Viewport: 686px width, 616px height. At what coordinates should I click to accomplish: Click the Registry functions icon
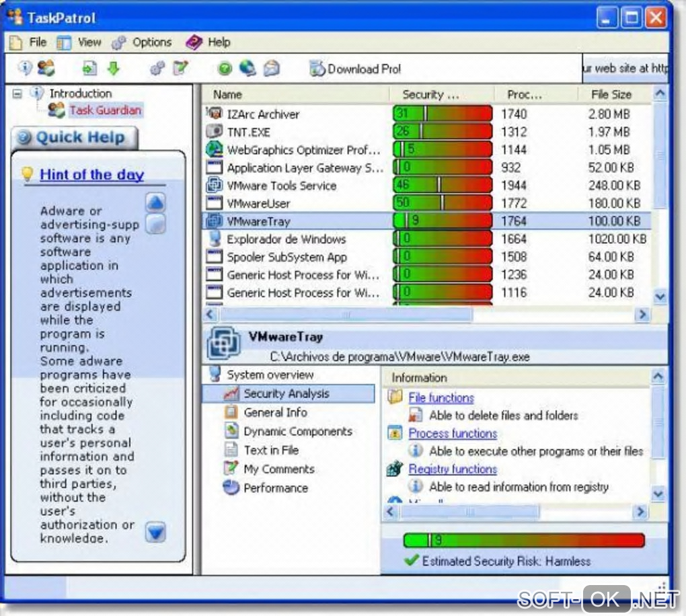[395, 469]
